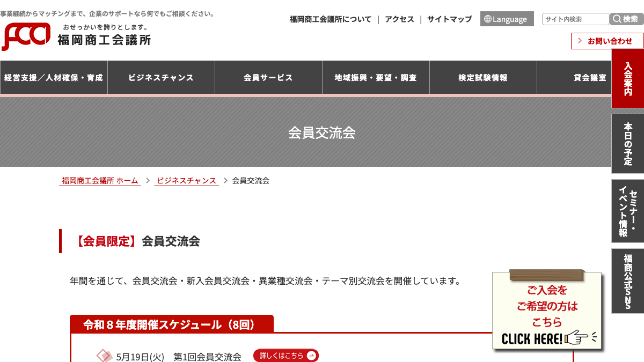Open 会員サービス menu
The height and width of the screenshot is (362, 644).
pyautogui.click(x=268, y=77)
